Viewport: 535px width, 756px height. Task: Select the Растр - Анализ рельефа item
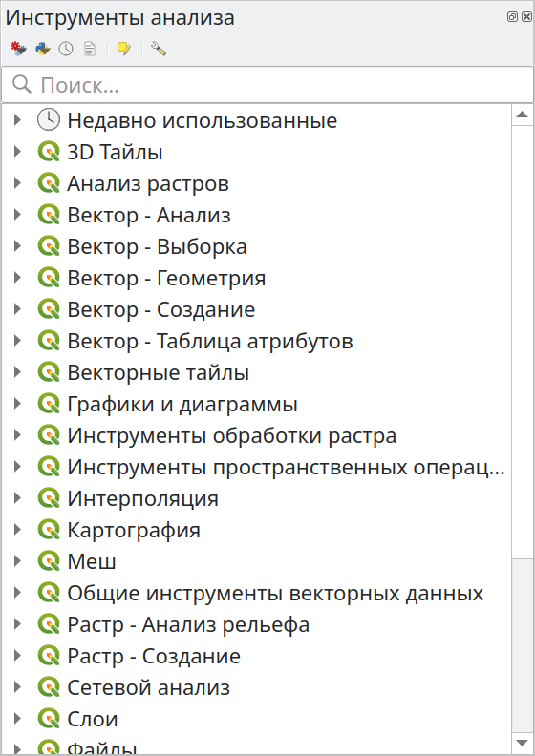point(188,624)
